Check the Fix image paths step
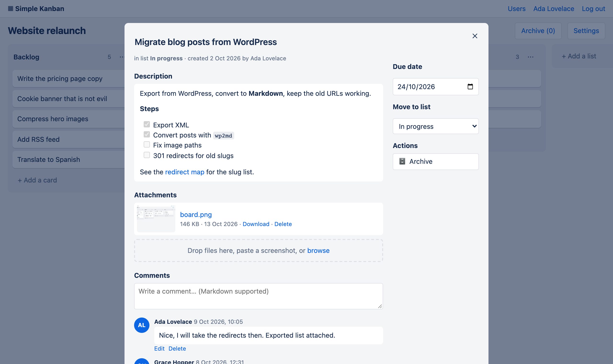The height and width of the screenshot is (364, 613). coord(147,144)
